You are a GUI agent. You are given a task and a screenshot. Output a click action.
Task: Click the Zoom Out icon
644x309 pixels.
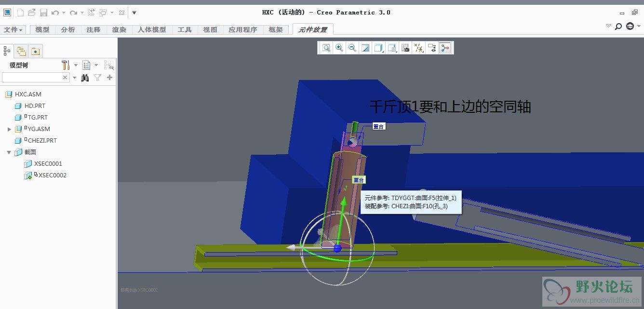pyautogui.click(x=352, y=48)
